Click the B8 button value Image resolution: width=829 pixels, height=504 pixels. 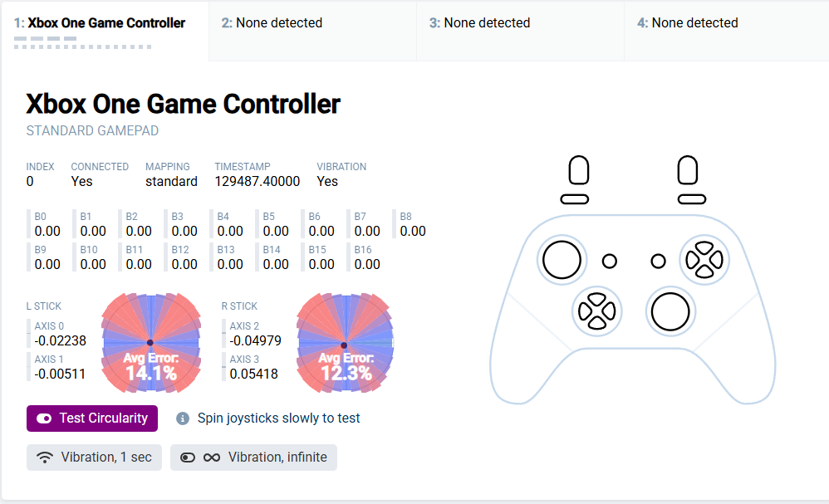point(413,232)
